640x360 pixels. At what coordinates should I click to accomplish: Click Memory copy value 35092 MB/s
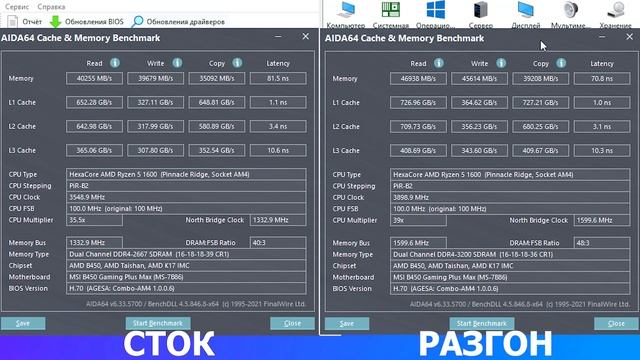tap(217, 78)
